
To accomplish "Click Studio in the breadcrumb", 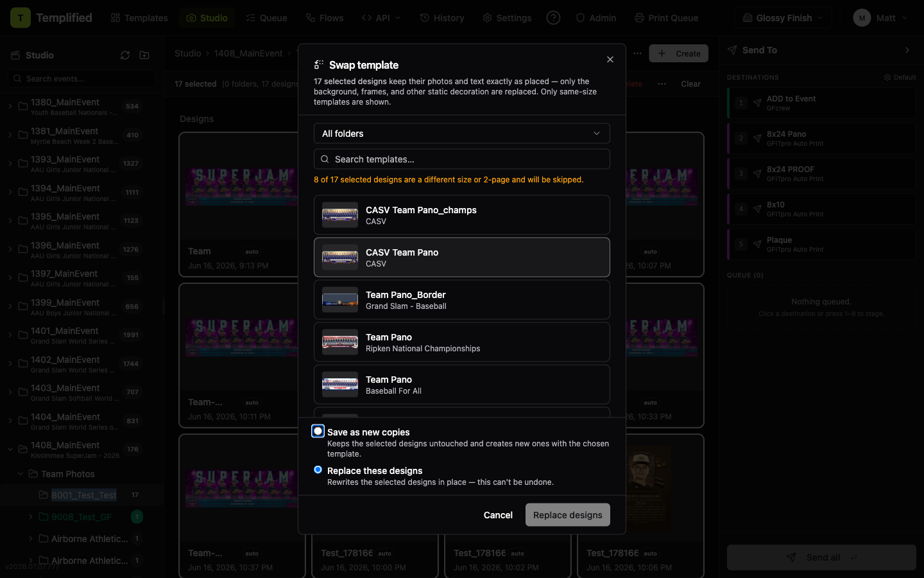I will click(x=188, y=53).
